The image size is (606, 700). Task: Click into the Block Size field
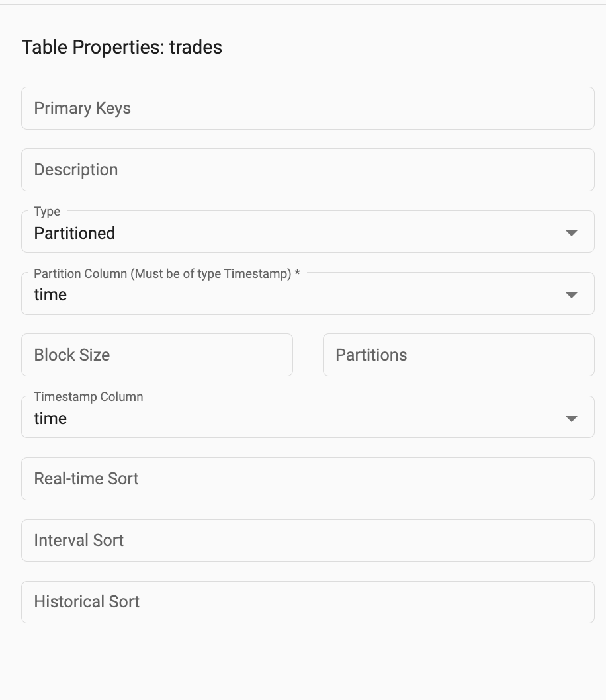pos(157,355)
